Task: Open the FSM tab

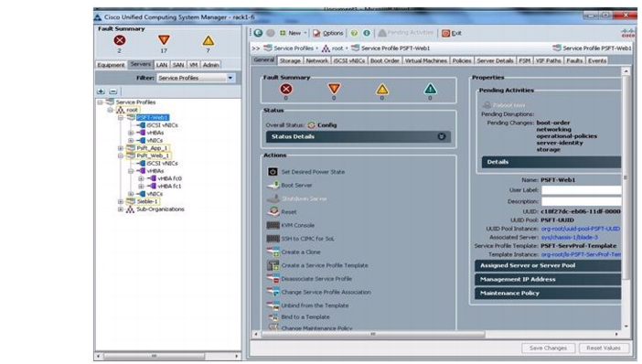Action: point(525,60)
